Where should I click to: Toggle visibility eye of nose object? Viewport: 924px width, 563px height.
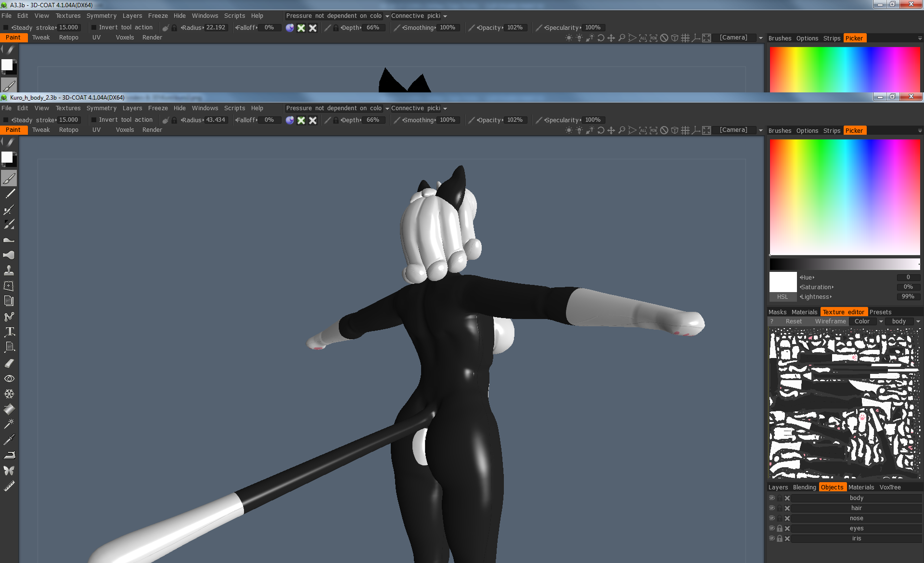click(x=772, y=518)
